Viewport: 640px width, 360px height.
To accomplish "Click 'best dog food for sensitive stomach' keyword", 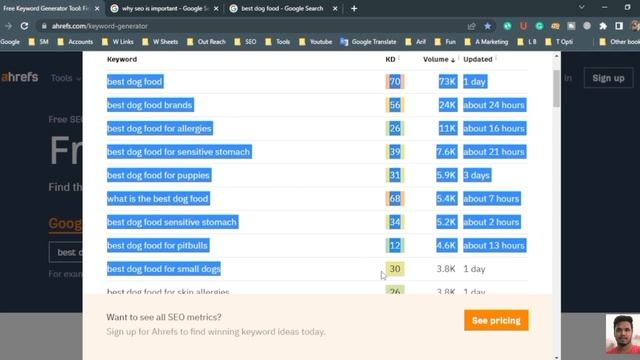I will [x=179, y=152].
